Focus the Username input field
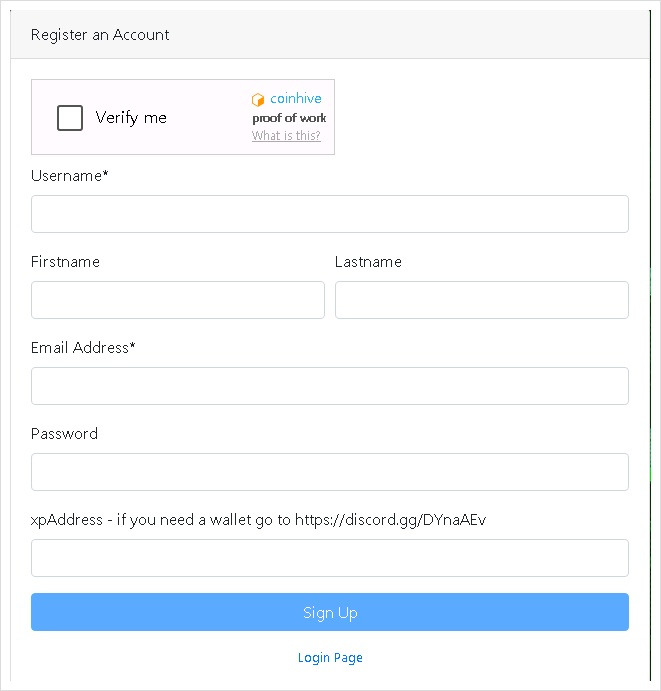The width and height of the screenshot is (661, 691). pyautogui.click(x=330, y=214)
